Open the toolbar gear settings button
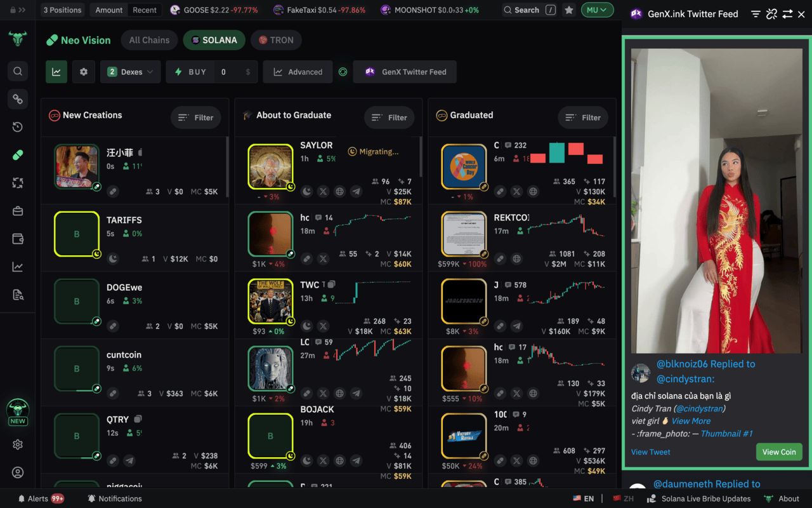The width and height of the screenshot is (812, 508). click(x=84, y=72)
